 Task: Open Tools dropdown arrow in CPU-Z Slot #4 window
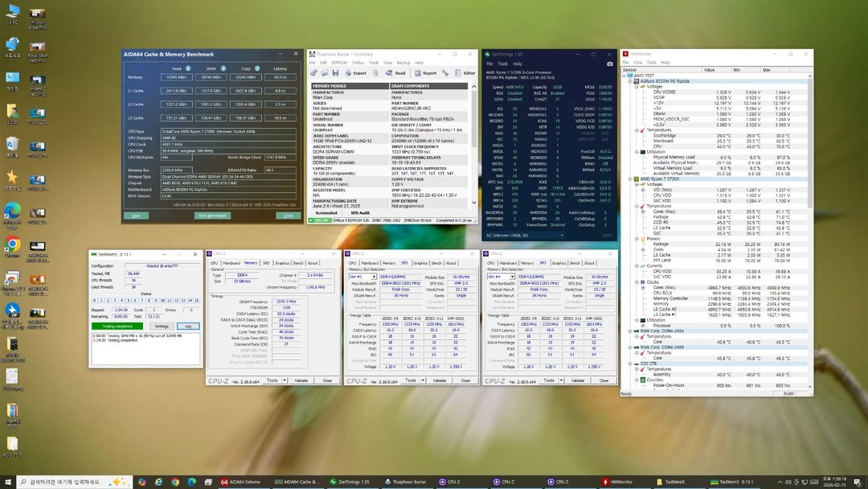pos(561,380)
